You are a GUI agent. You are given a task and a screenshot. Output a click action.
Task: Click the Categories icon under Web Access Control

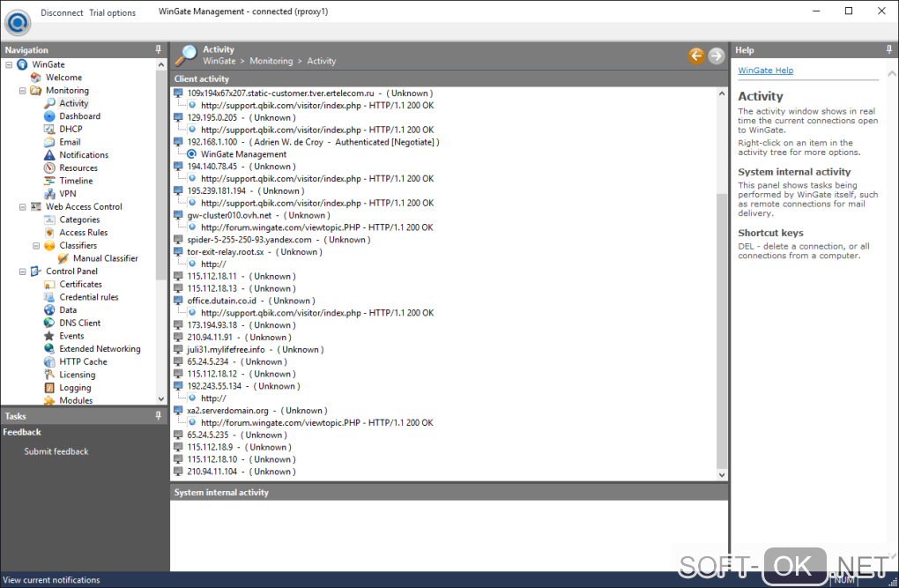(x=50, y=220)
